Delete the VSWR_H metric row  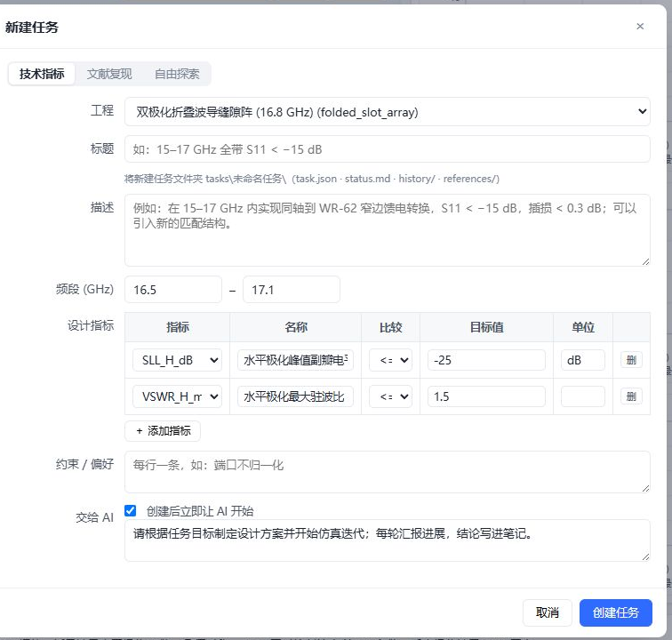(x=631, y=396)
